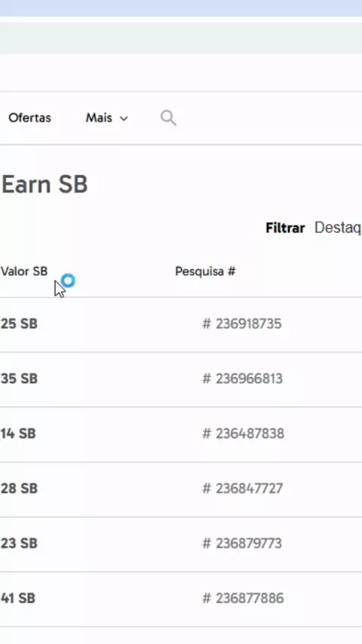The height and width of the screenshot is (644, 362).
Task: Open survey # 236877886
Action: point(243,598)
